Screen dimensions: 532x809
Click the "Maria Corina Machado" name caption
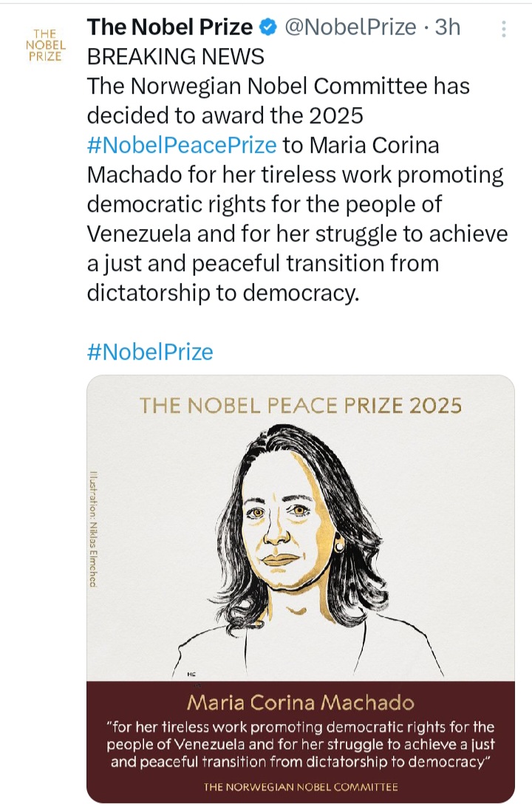301,701
